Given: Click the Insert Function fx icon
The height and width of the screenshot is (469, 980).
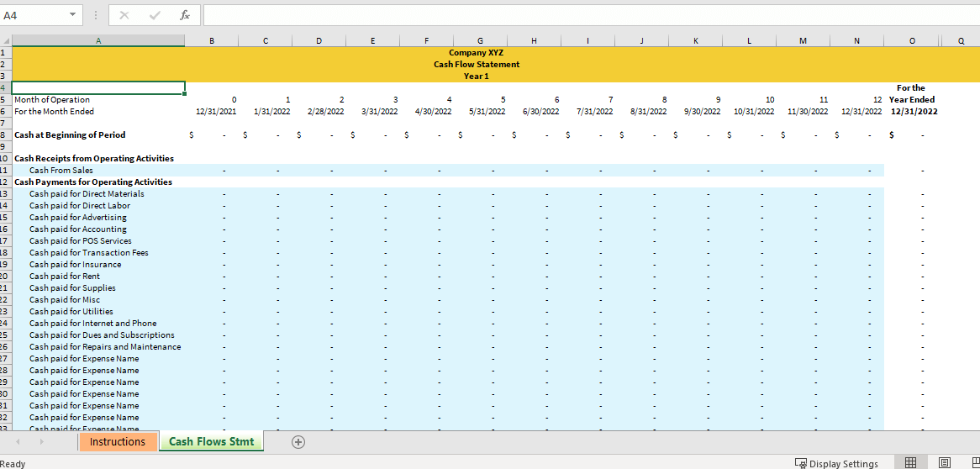Looking at the screenshot, I should point(183,15).
